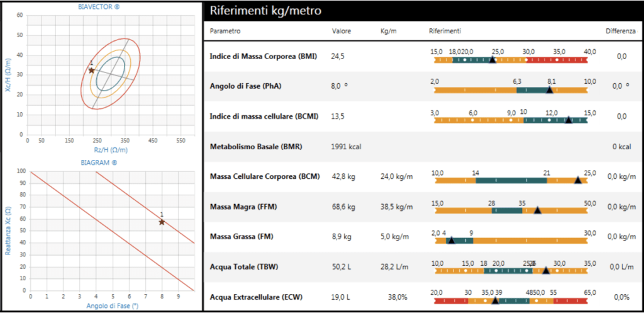Click the BIAGRAM chart title
The width and height of the screenshot is (644, 313).
(104, 162)
